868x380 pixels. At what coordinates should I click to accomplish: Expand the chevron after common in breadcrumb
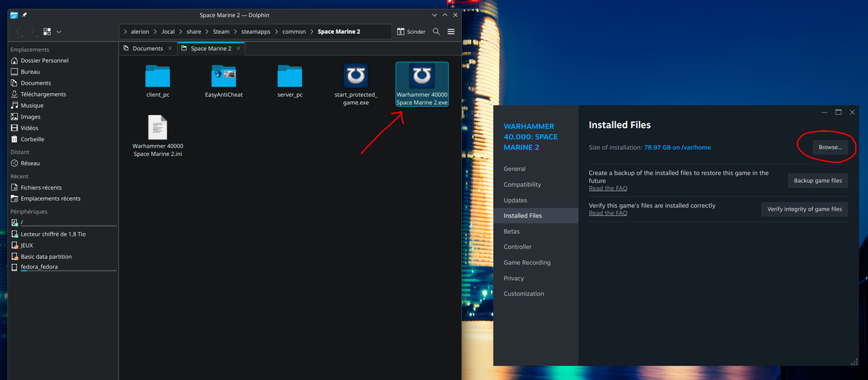[x=312, y=32]
